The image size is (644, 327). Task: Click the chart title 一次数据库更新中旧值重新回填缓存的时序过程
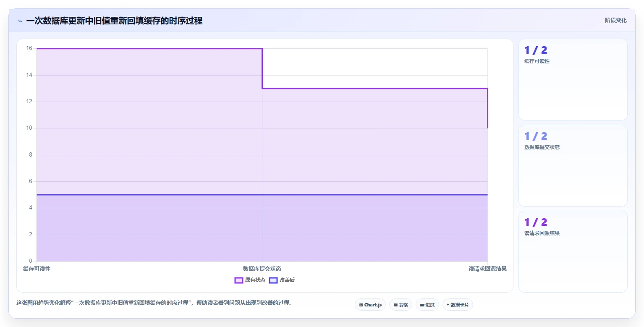[114, 21]
